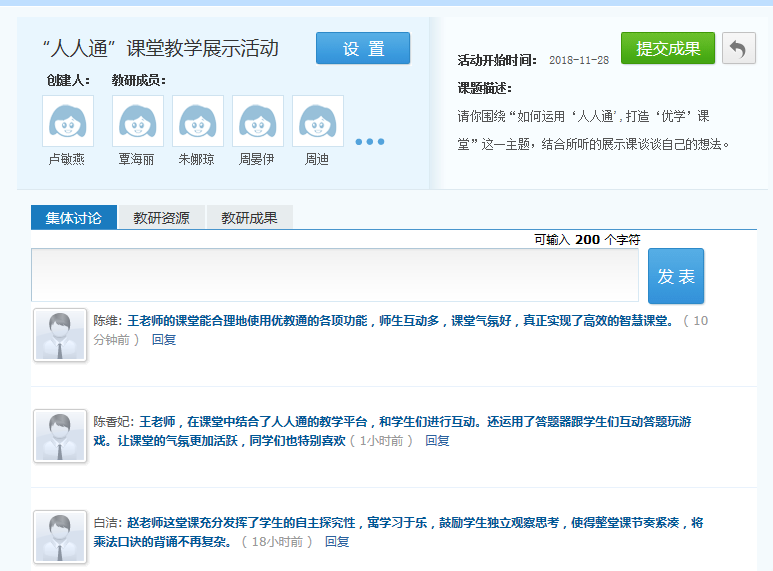The height and width of the screenshot is (571, 773).
Task: Focus the discussion comment text box
Action: point(335,275)
